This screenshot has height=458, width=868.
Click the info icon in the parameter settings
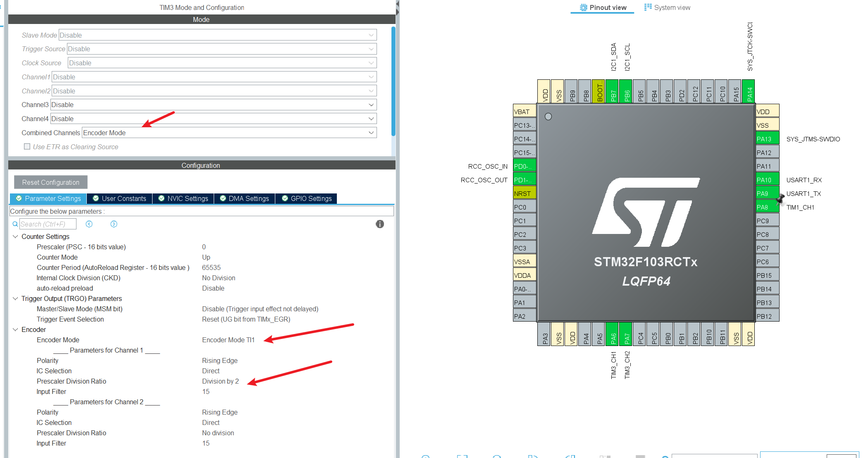tap(379, 224)
